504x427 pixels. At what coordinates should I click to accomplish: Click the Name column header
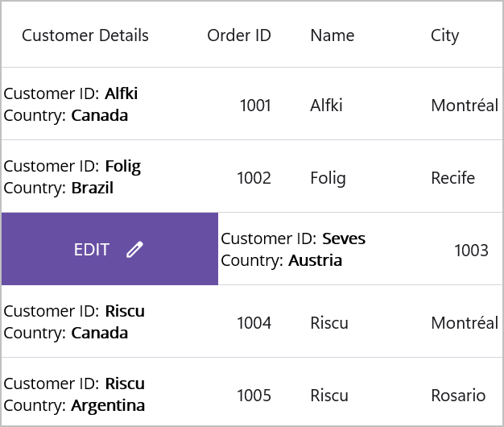(x=333, y=35)
